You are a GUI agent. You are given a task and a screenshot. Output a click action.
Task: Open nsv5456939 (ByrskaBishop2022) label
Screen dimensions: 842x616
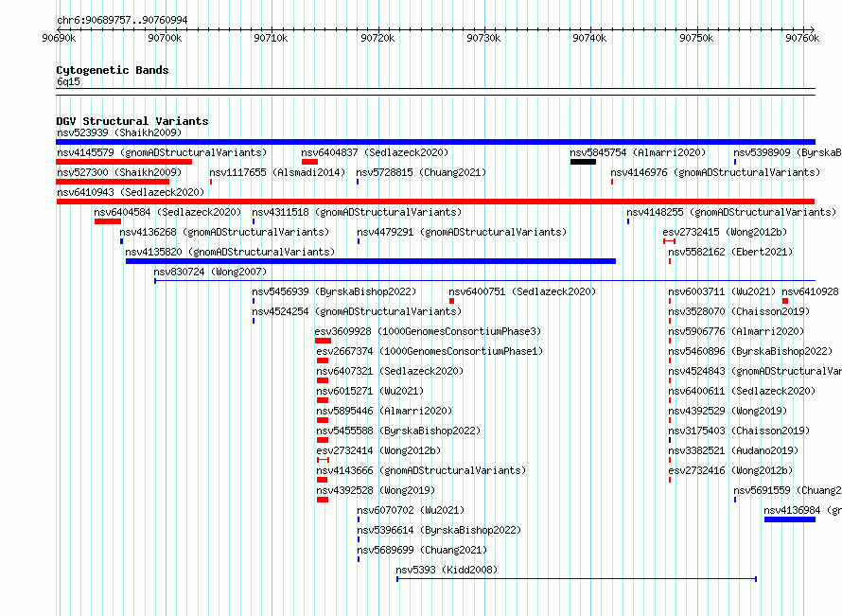click(334, 291)
